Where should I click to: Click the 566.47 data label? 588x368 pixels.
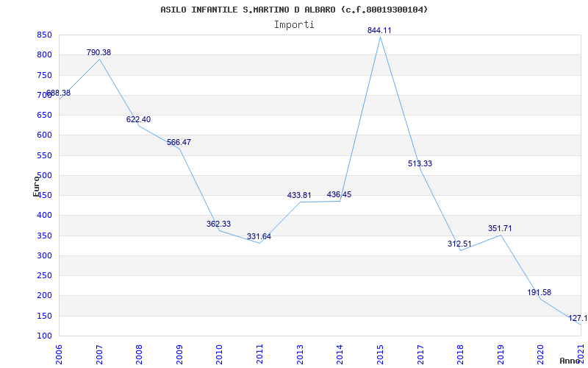pyautogui.click(x=179, y=142)
